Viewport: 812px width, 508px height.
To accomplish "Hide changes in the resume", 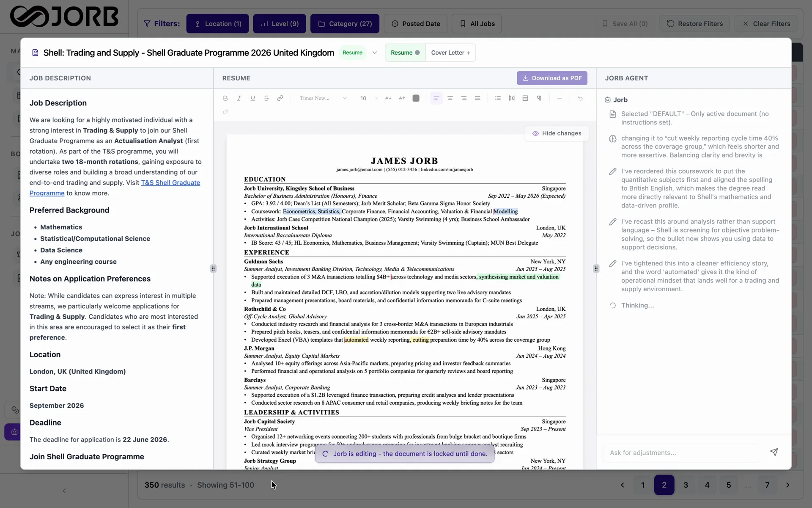I will click(x=557, y=133).
